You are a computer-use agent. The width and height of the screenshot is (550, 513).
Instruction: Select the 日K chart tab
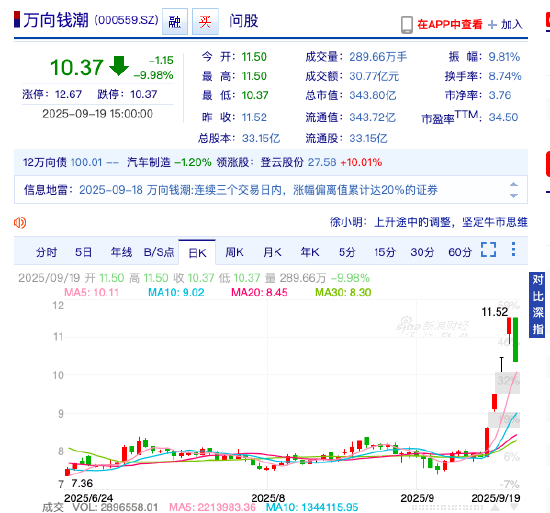[197, 252]
